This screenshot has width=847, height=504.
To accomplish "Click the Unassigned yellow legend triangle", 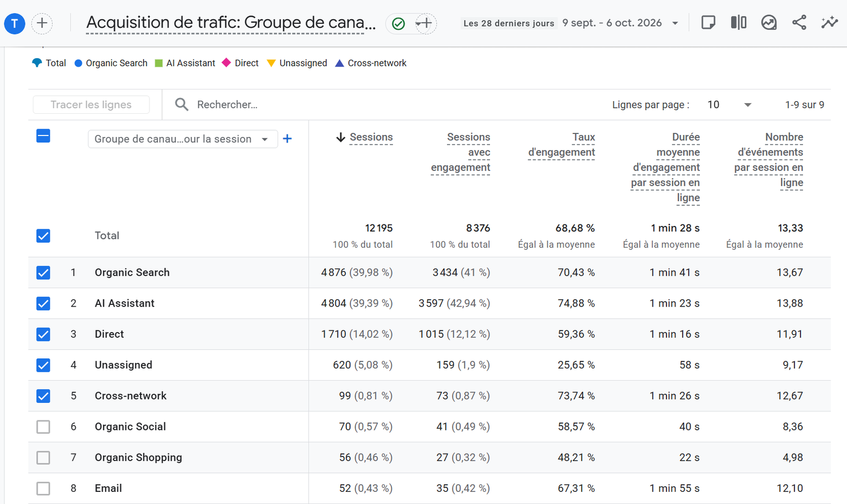I will coord(271,63).
